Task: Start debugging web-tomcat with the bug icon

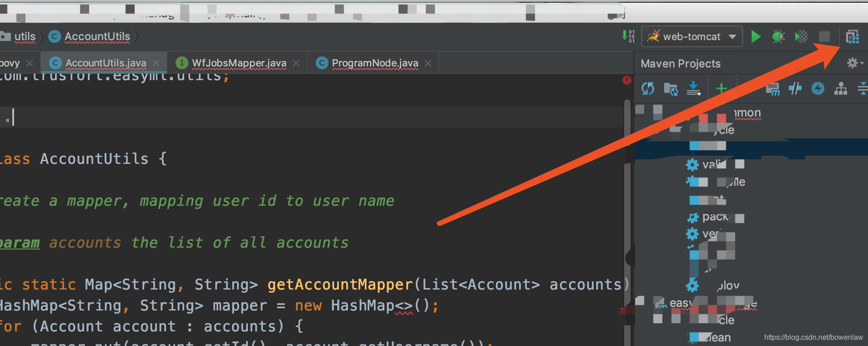Action: click(x=778, y=36)
